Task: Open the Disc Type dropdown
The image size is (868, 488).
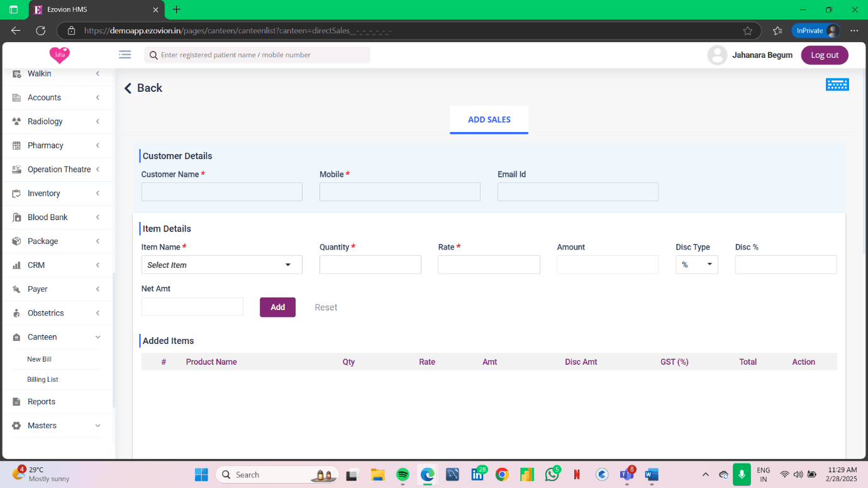Action: [x=696, y=265]
